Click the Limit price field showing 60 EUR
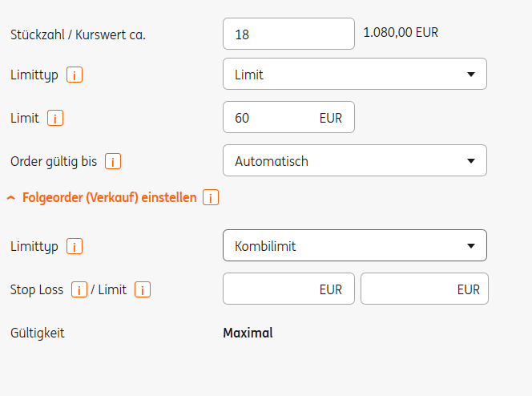Screen dimensions: 532x396 point(288,118)
